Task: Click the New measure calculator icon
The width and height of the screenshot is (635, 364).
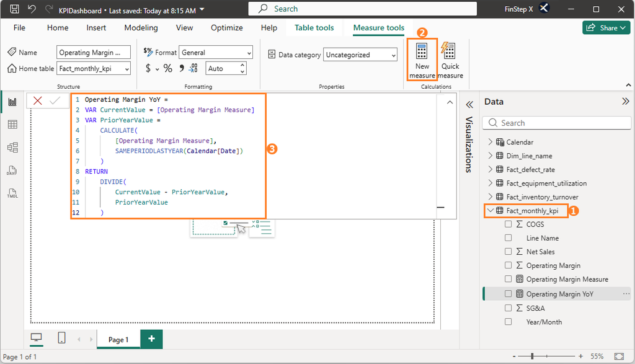Action: [x=422, y=51]
